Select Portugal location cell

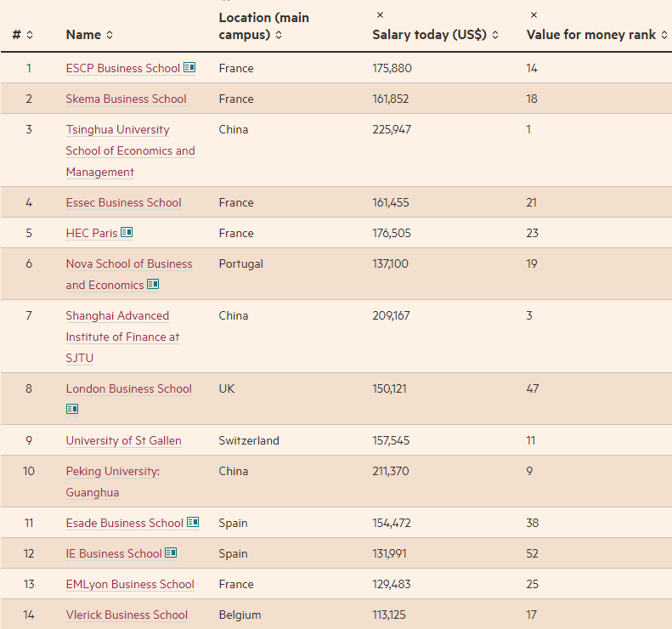point(241,263)
